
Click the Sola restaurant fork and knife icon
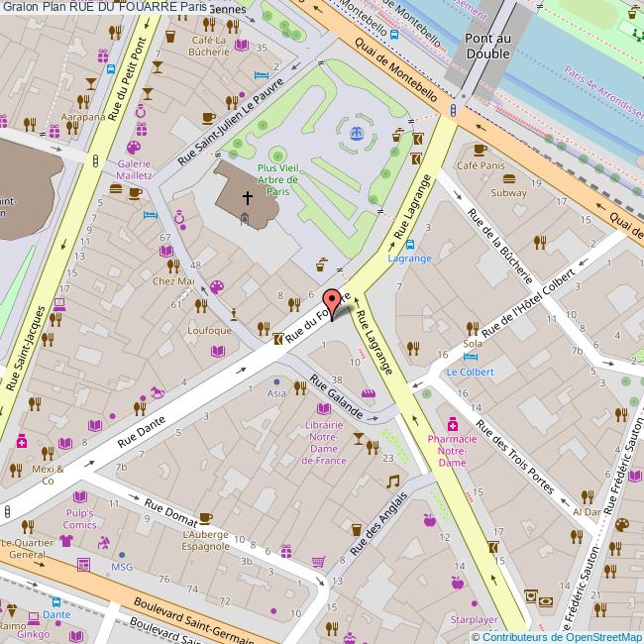point(474,329)
